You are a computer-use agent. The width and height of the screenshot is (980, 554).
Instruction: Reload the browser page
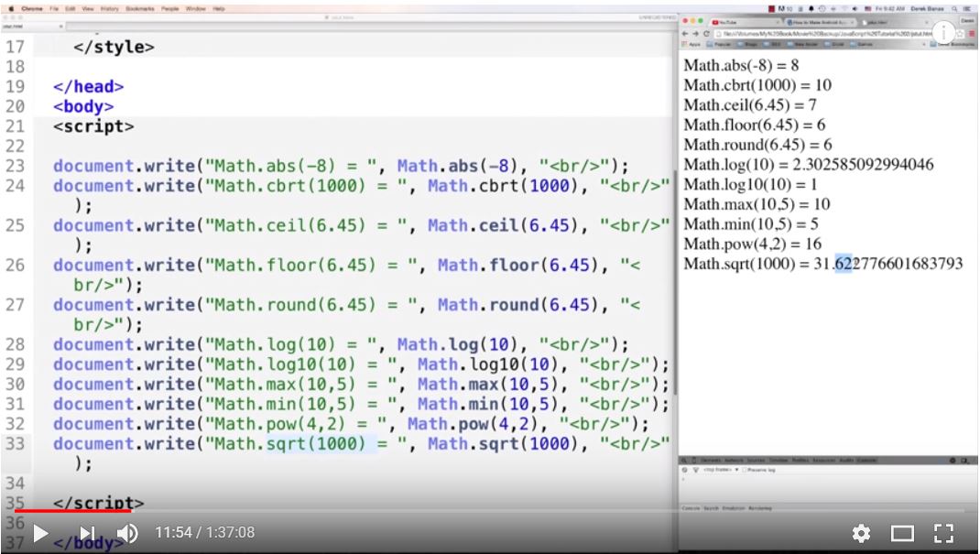706,34
